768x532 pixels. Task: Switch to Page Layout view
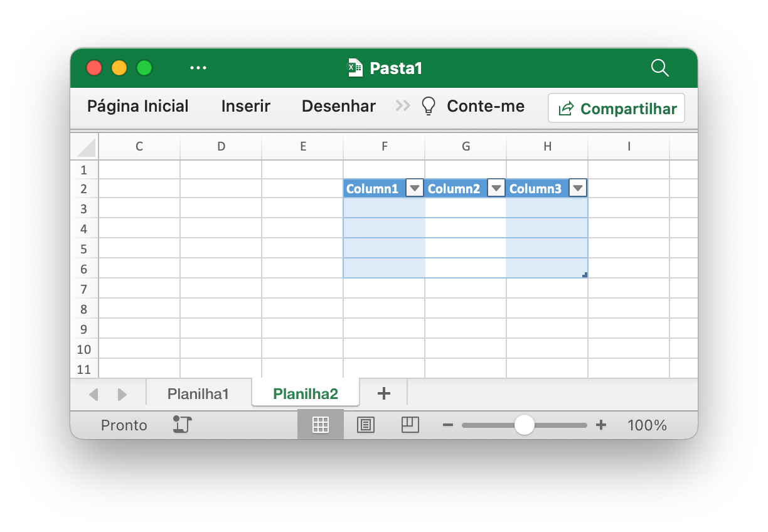[x=366, y=425]
